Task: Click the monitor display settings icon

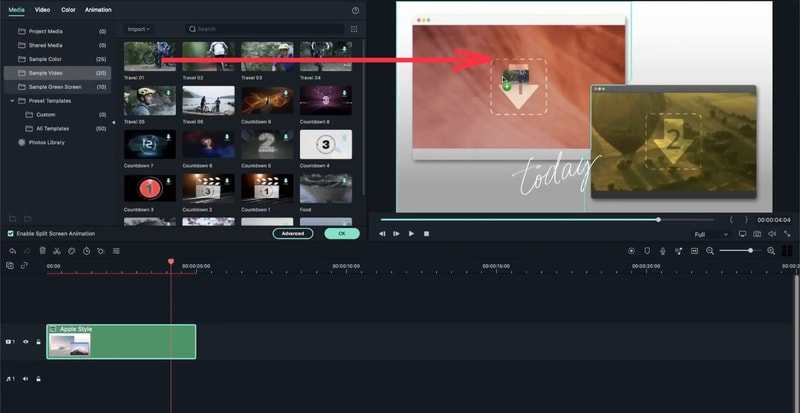Action: click(742, 234)
